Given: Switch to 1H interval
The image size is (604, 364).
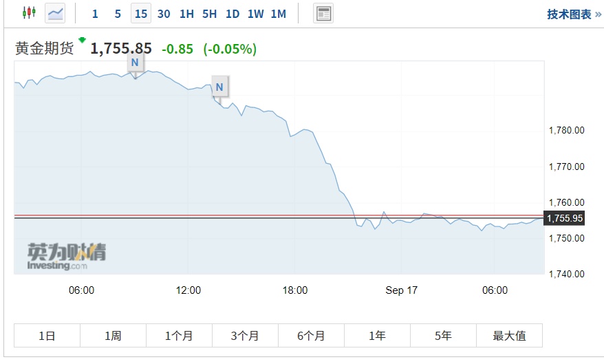Looking at the screenshot, I should [x=186, y=14].
